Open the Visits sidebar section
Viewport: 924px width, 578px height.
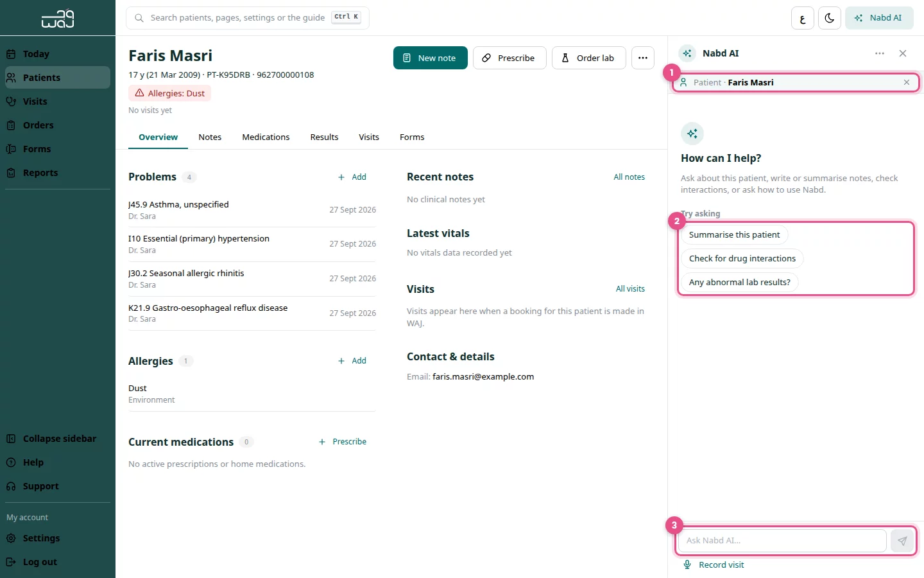click(58, 101)
